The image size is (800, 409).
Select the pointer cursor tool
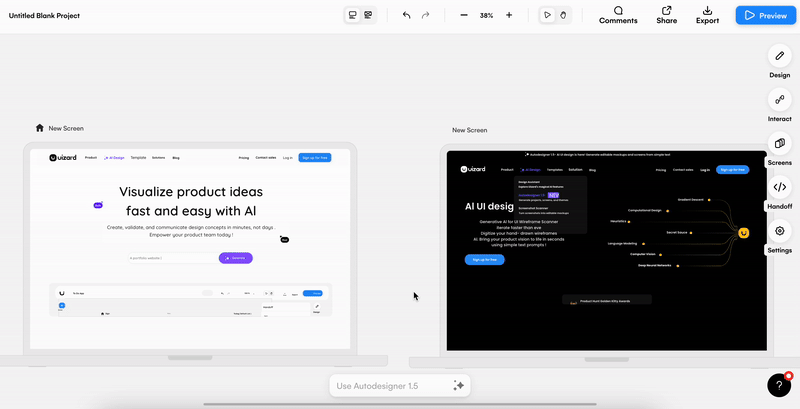tap(547, 15)
